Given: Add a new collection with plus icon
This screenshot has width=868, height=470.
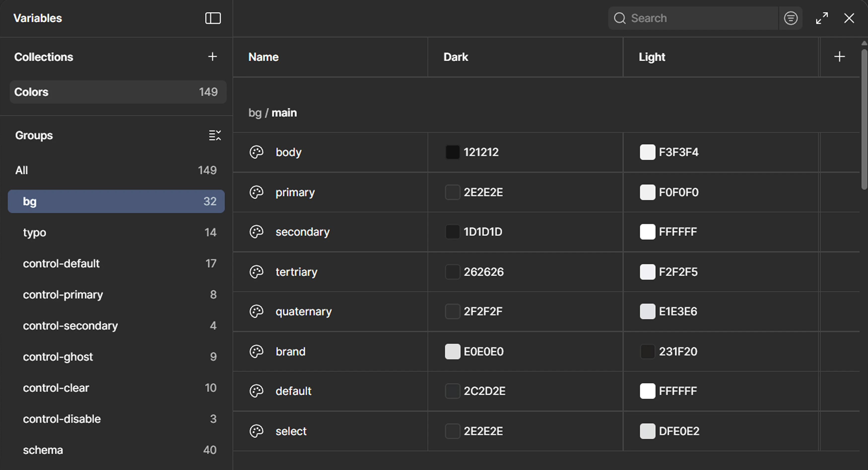Looking at the screenshot, I should click(x=212, y=57).
